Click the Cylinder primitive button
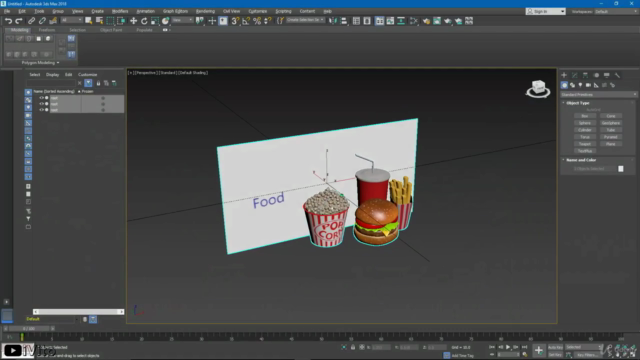Viewport: 640px width, 360px height. coord(584,130)
